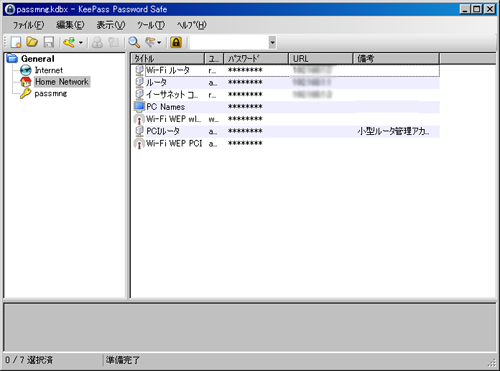The width and height of the screenshot is (500, 371).
Task: Click the entry details preview pane
Action: point(250,327)
